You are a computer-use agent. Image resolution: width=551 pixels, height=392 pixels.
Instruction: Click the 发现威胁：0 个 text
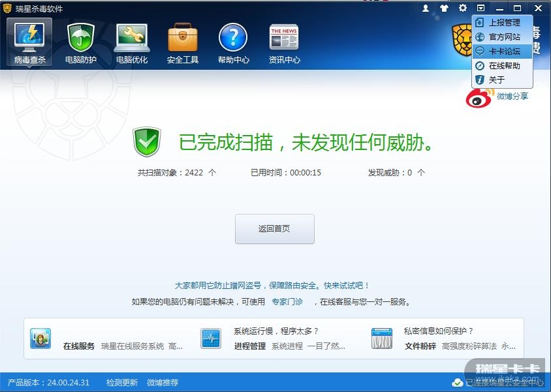click(x=396, y=173)
